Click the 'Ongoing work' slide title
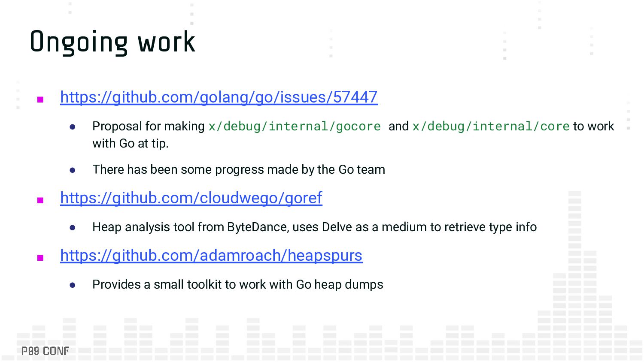644x362 pixels. coord(112,42)
